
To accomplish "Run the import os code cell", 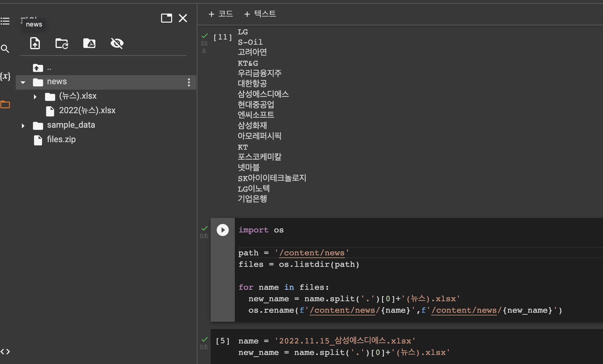I will click(223, 230).
